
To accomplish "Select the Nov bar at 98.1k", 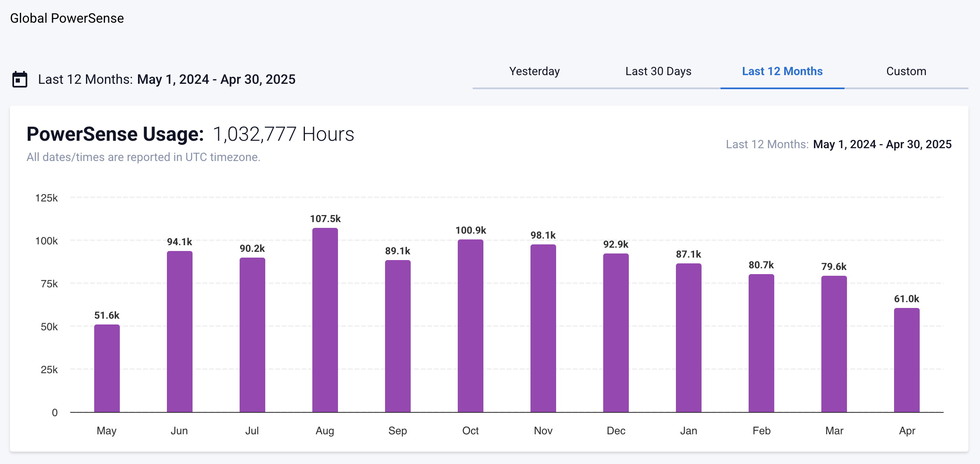I will tap(543, 328).
